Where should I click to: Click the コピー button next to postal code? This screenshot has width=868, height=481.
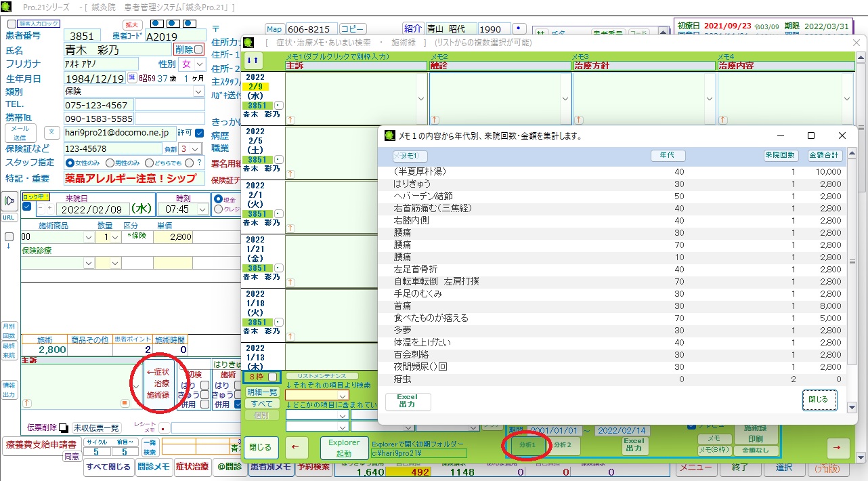pos(352,29)
